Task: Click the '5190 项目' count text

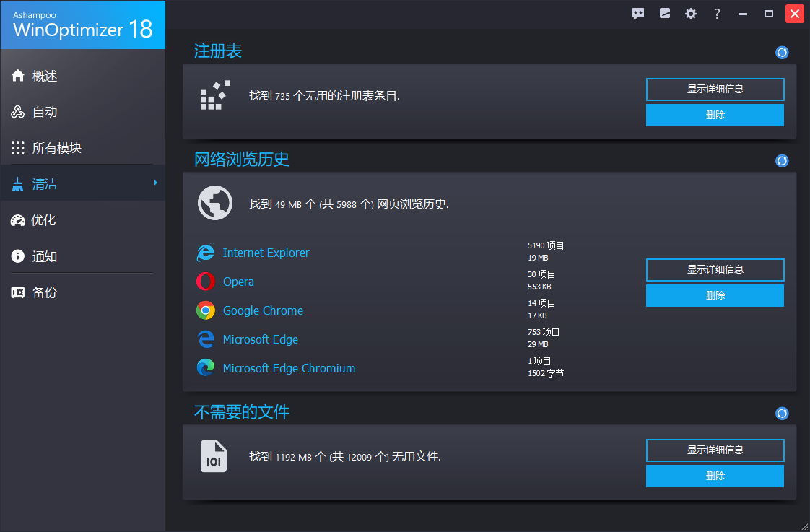Action: [546, 245]
